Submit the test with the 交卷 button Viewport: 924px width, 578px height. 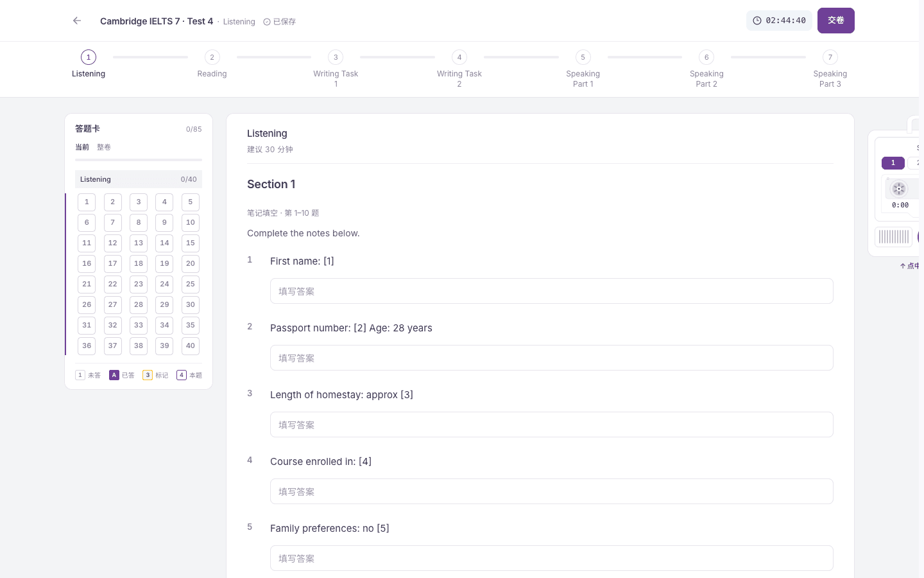pyautogui.click(x=836, y=21)
